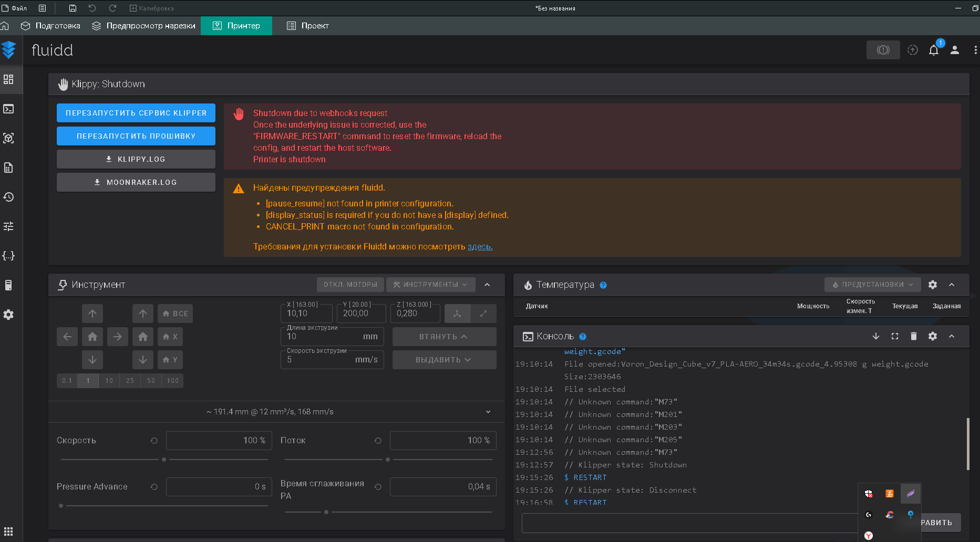Open Temperature panel settings gear
Screen dimensions: 980x542
coord(932,285)
